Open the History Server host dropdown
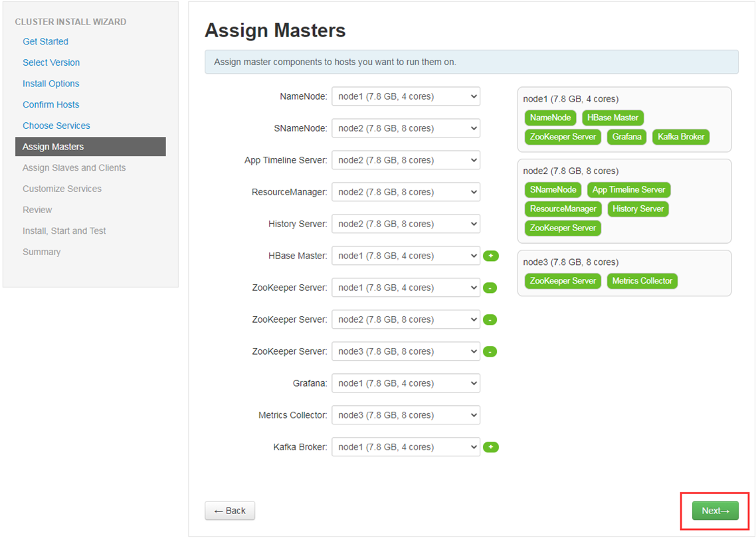 point(406,224)
